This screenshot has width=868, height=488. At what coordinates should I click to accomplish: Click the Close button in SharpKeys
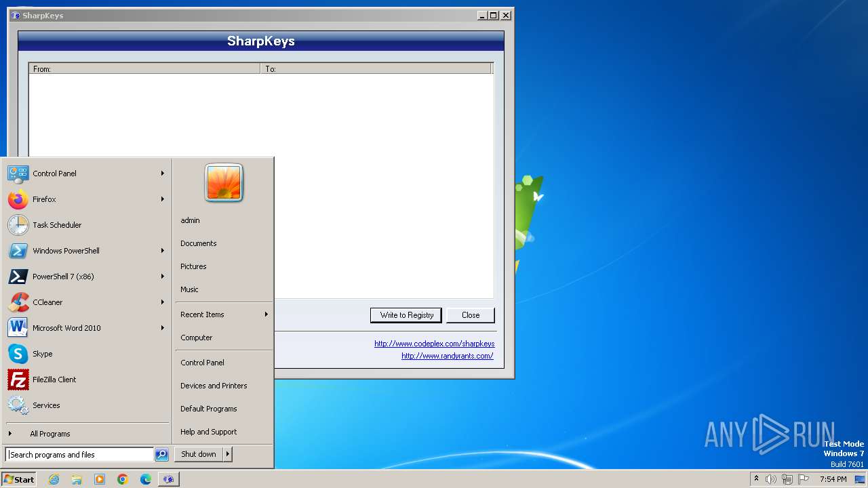[x=471, y=315]
